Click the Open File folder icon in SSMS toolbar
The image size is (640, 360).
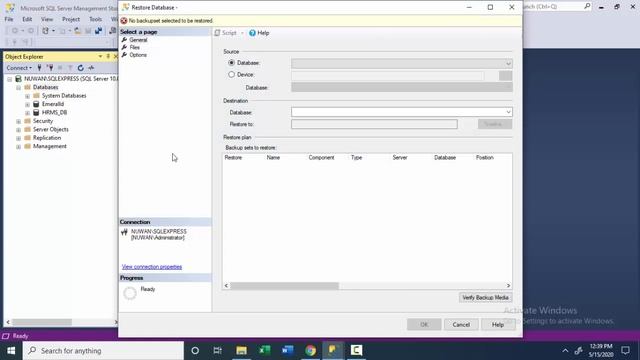pos(77,31)
